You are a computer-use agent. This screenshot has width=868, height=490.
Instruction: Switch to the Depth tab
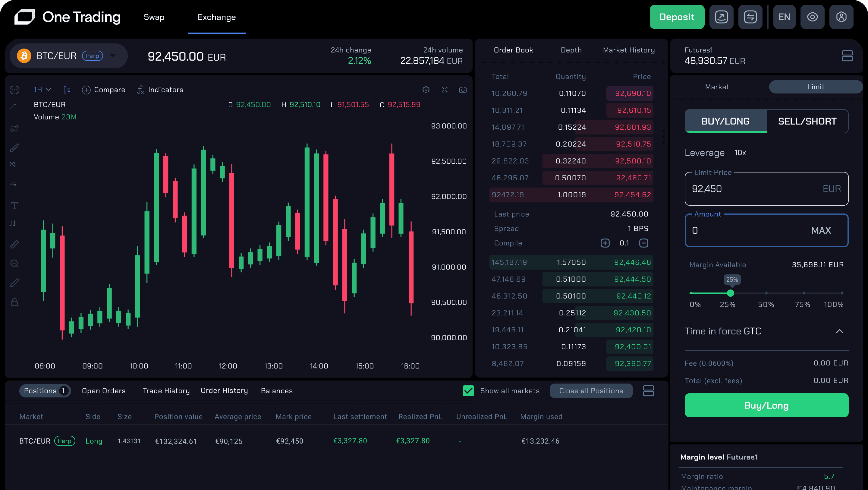(571, 50)
